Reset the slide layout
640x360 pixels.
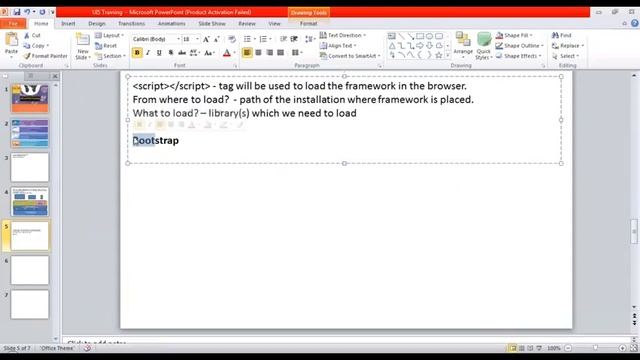coord(106,46)
